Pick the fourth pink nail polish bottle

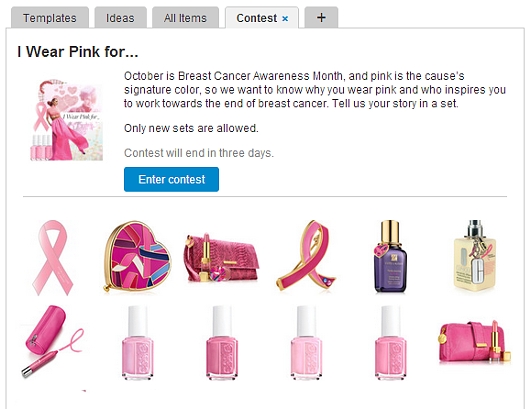[391, 343]
